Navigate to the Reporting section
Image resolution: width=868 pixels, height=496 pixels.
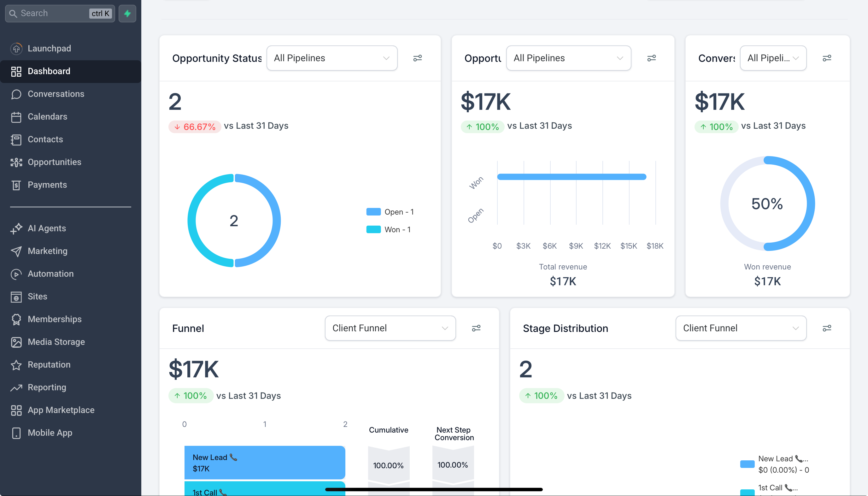coord(47,387)
